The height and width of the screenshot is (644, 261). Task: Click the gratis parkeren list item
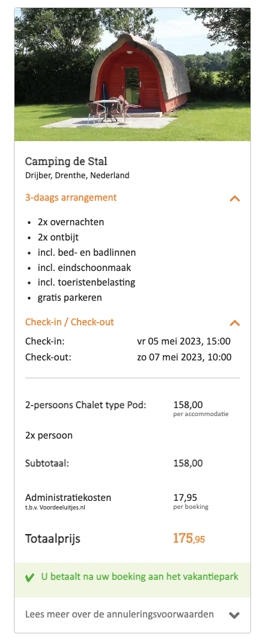[70, 297]
